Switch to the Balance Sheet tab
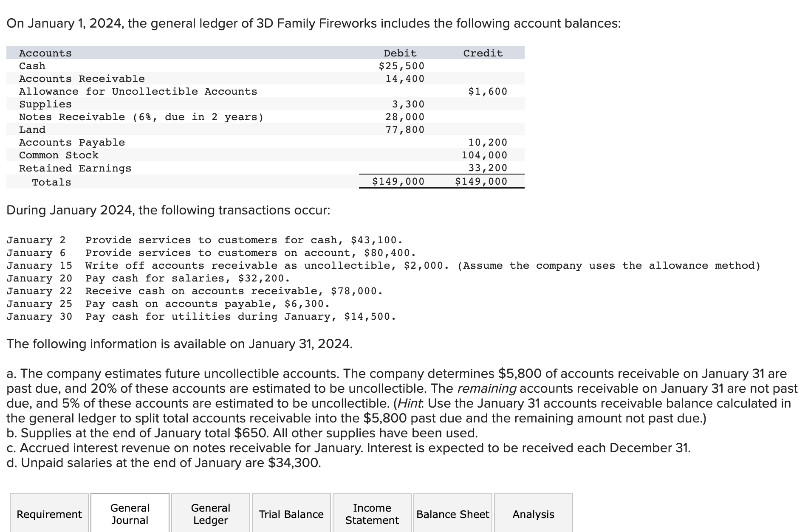Image resolution: width=808 pixels, height=532 pixels. [452, 514]
